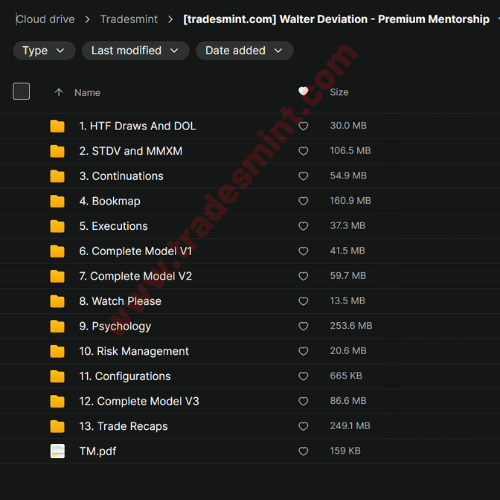Click the 5. Executions folder icon
The width and height of the screenshot is (500, 500).
(57, 226)
